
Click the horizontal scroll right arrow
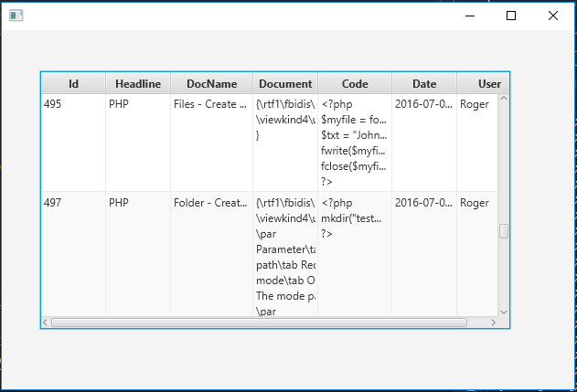(x=493, y=323)
